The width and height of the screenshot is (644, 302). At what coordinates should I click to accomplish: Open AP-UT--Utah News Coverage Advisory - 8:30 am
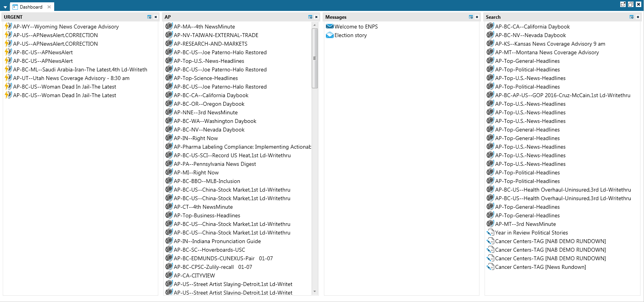(71, 78)
